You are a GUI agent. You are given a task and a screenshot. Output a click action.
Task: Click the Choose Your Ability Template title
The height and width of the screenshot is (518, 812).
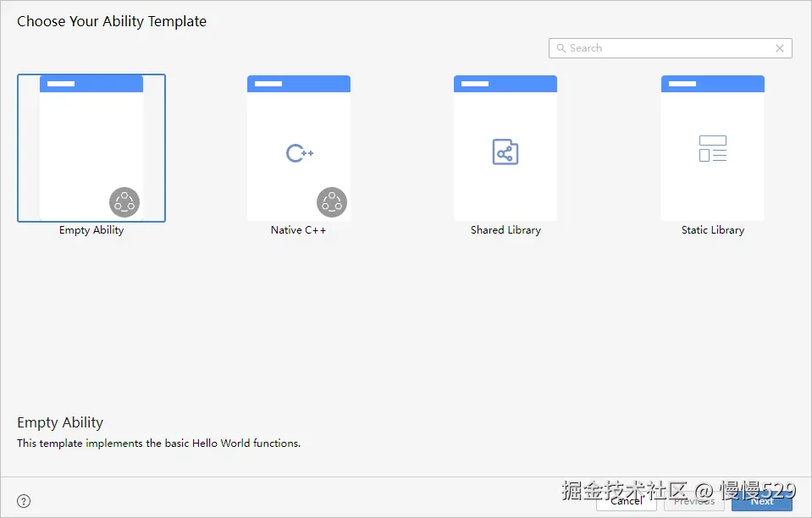tap(112, 21)
